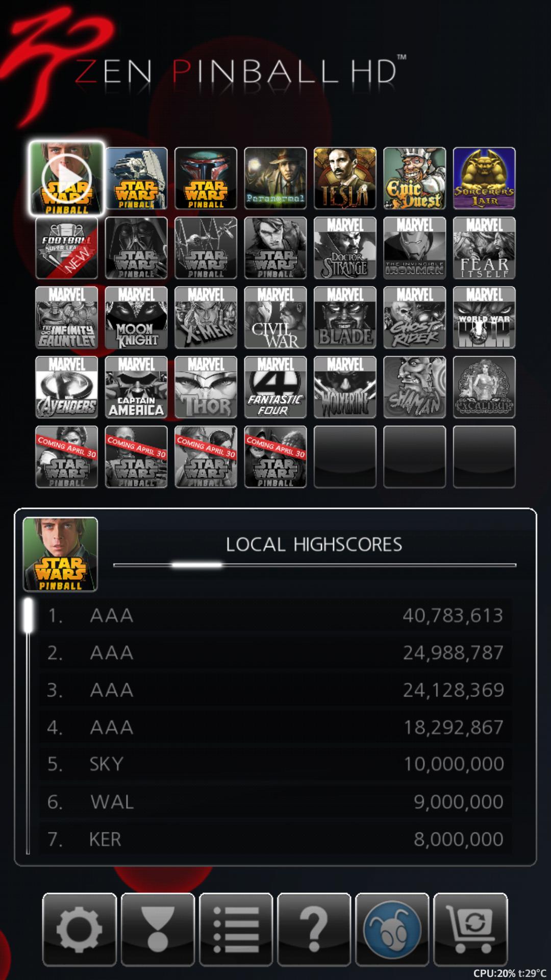Select the Epic Quest table
The height and width of the screenshot is (980, 551).
pos(415,178)
